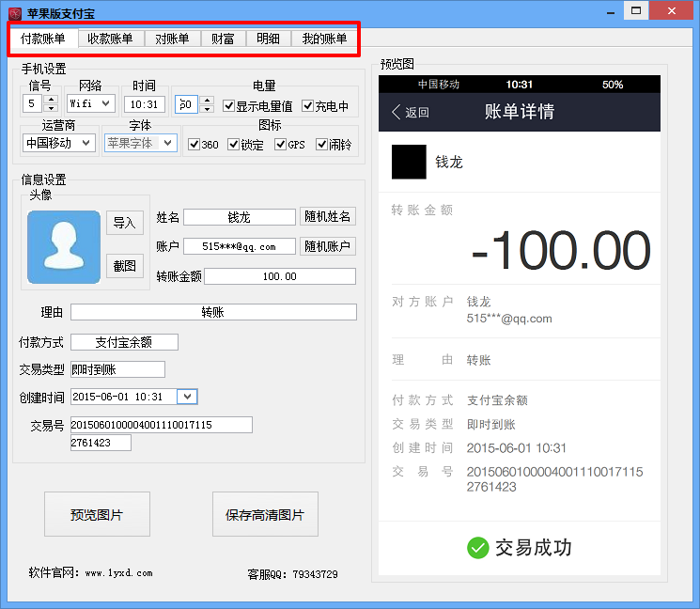Decrease the 信号 value with the down arrow

point(52,108)
